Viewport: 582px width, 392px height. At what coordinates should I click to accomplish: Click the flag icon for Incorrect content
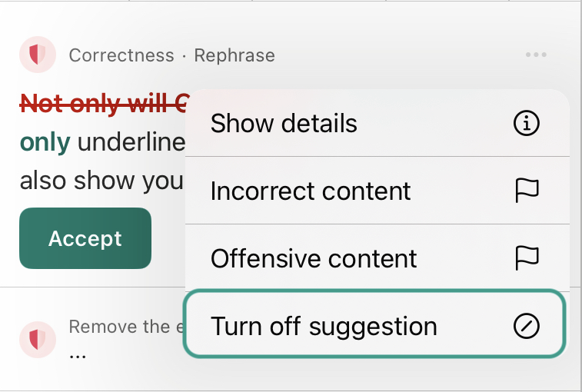[527, 191]
